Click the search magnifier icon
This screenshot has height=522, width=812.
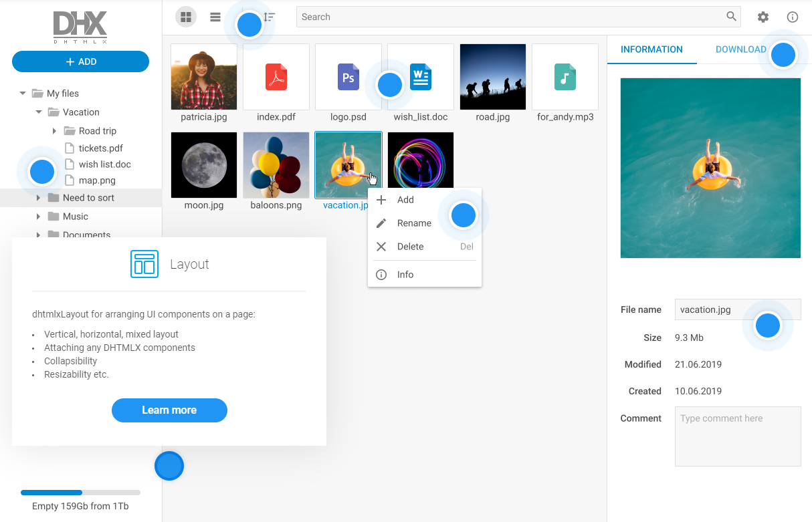click(731, 17)
